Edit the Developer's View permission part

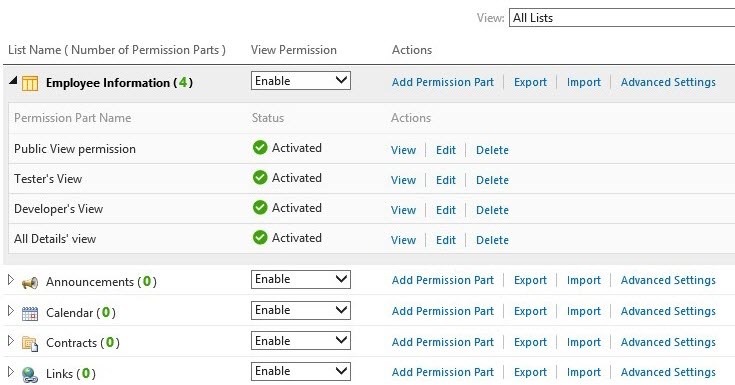[446, 210]
